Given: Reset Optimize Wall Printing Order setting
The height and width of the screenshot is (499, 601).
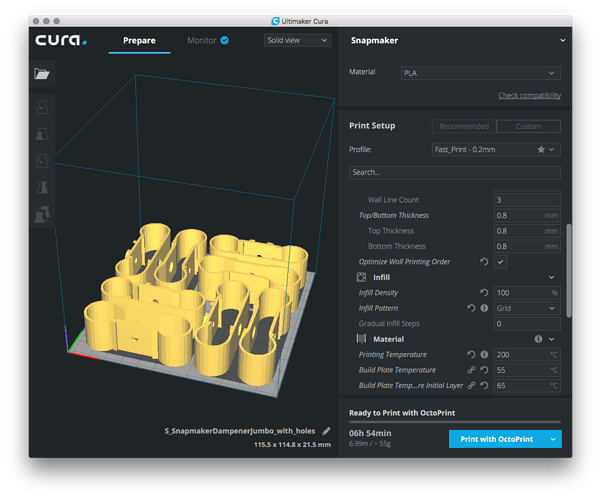Looking at the screenshot, I should point(484,262).
